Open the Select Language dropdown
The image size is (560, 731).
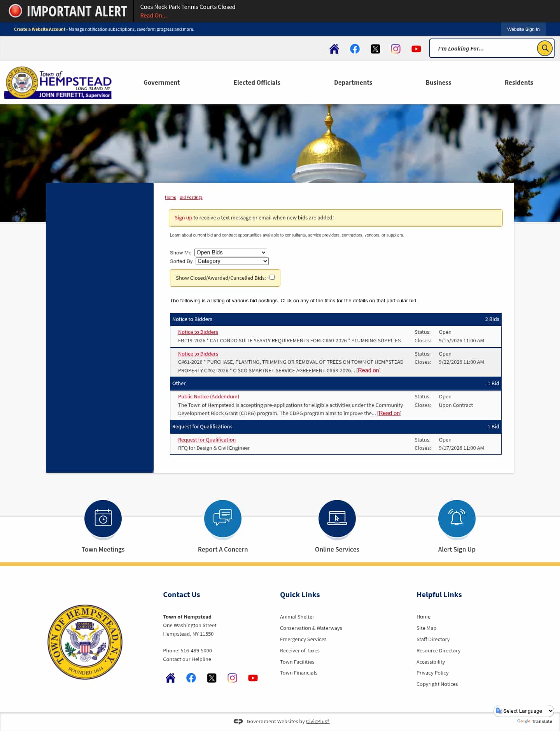(x=524, y=711)
